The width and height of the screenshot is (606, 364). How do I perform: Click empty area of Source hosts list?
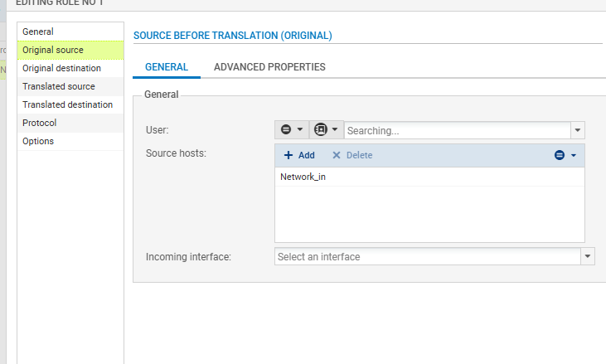429,217
